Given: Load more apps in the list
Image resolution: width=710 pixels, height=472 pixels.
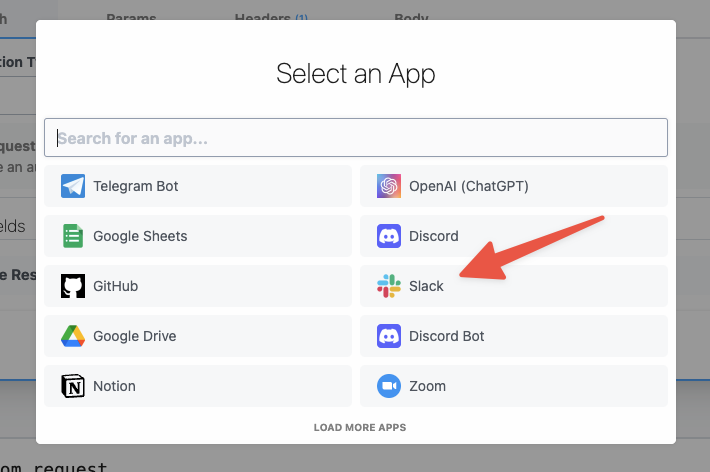Looking at the screenshot, I should point(360,428).
